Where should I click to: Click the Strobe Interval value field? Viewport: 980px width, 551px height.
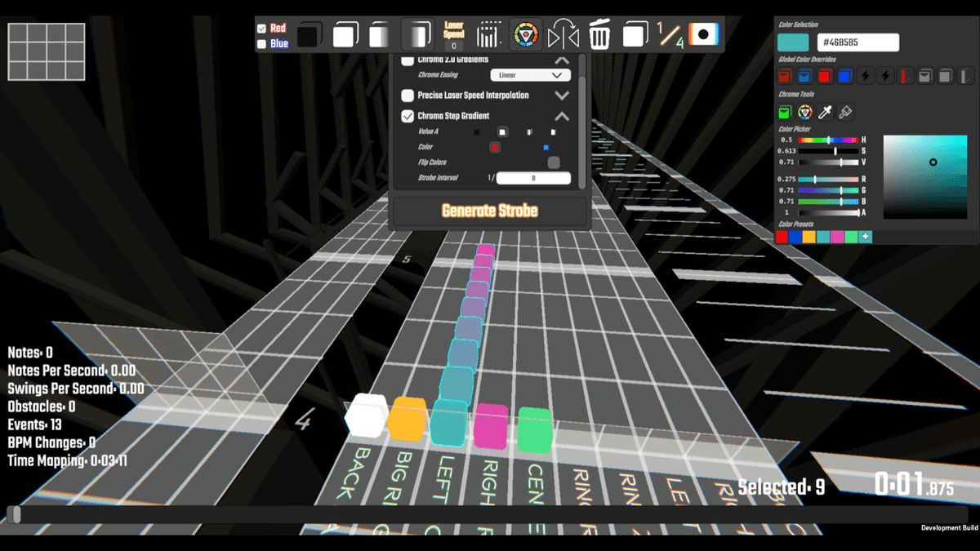click(533, 178)
